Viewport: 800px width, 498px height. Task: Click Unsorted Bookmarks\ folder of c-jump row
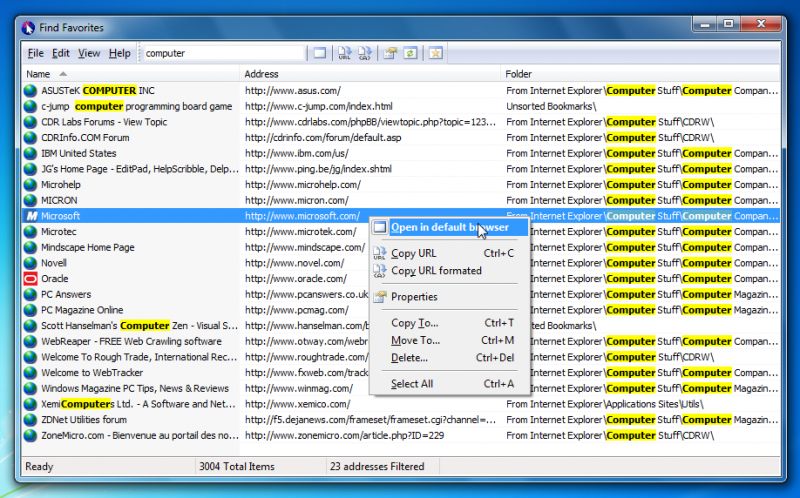[551, 106]
